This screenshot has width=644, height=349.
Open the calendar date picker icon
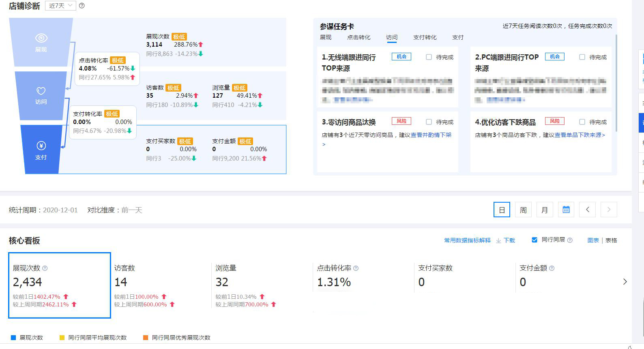(566, 210)
